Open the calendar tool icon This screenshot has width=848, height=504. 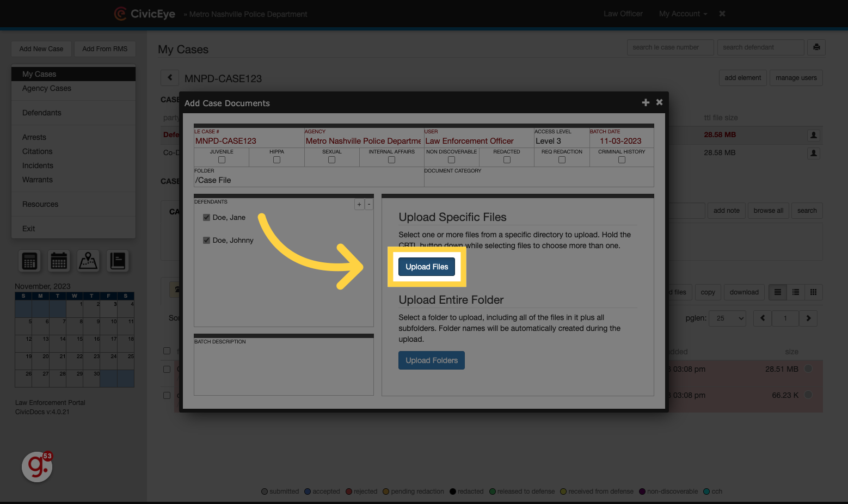[59, 261]
